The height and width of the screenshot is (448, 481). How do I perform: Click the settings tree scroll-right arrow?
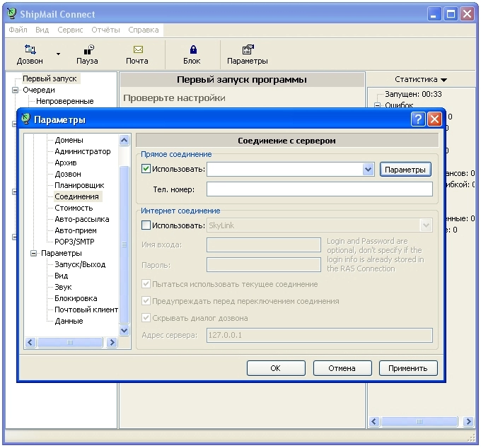tap(112, 342)
